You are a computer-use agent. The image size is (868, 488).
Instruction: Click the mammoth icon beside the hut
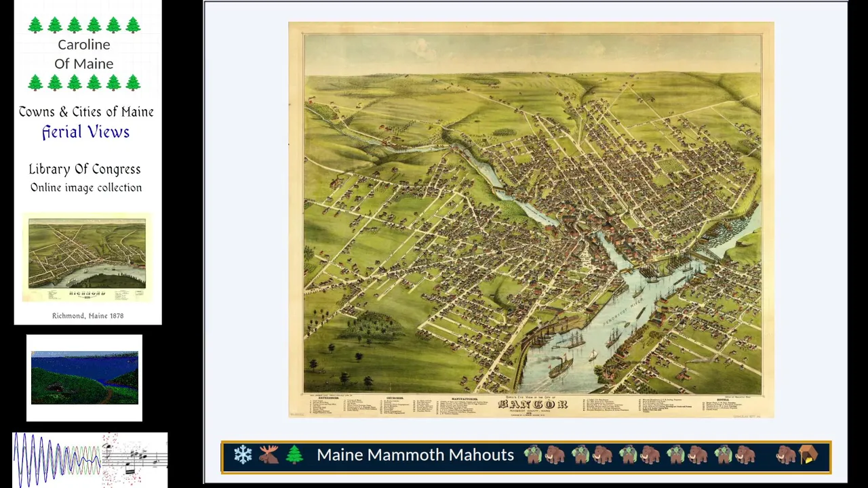point(785,455)
